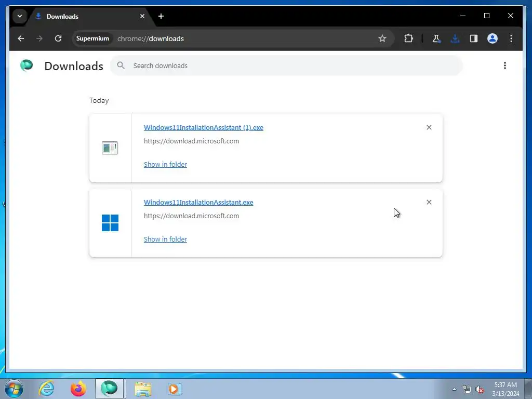
Task: Maximize the Supermium window
Action: point(486,16)
